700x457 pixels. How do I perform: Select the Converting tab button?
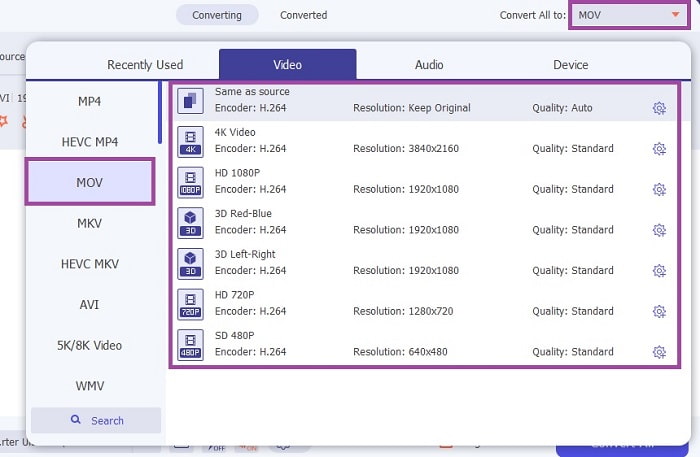point(217,15)
